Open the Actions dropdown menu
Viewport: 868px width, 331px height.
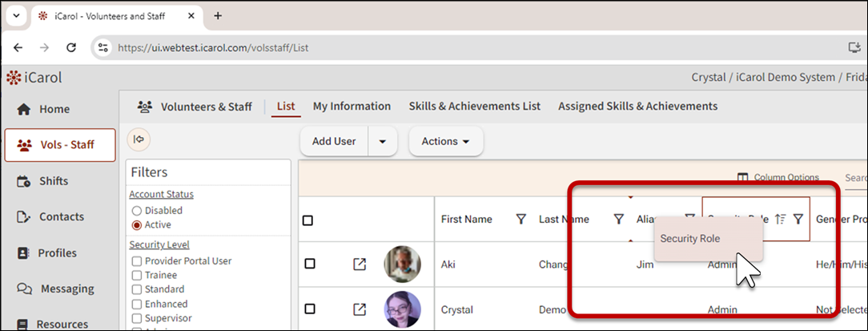point(445,142)
